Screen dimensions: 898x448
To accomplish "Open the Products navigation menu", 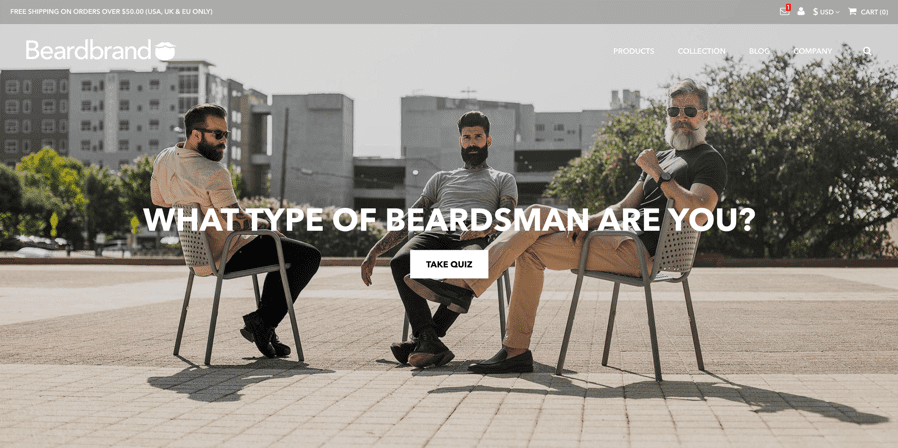I will click(633, 51).
